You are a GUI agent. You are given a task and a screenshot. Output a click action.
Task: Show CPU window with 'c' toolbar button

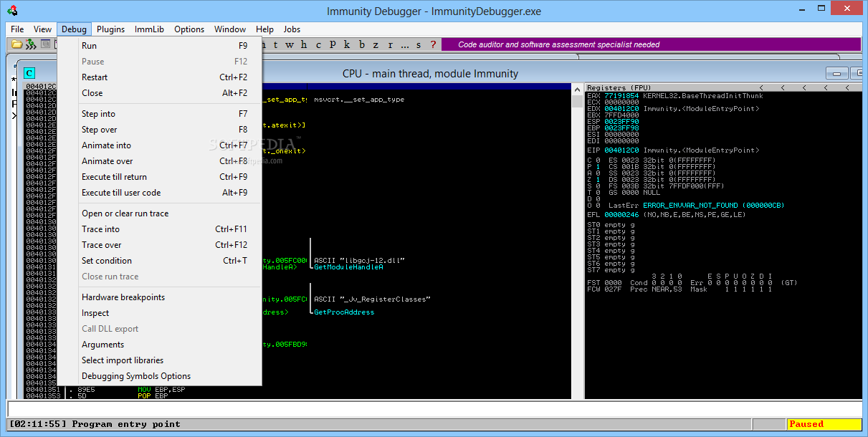[x=318, y=44]
